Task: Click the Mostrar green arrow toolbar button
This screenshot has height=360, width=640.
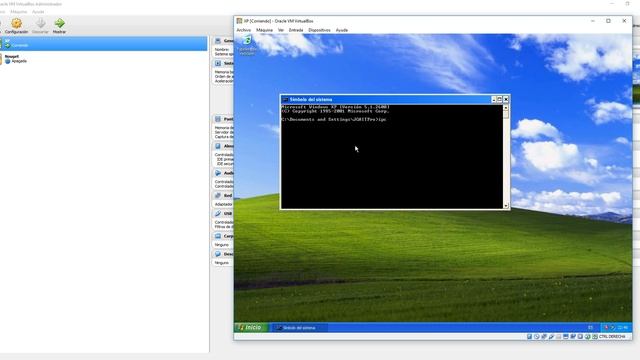Action: [59, 26]
